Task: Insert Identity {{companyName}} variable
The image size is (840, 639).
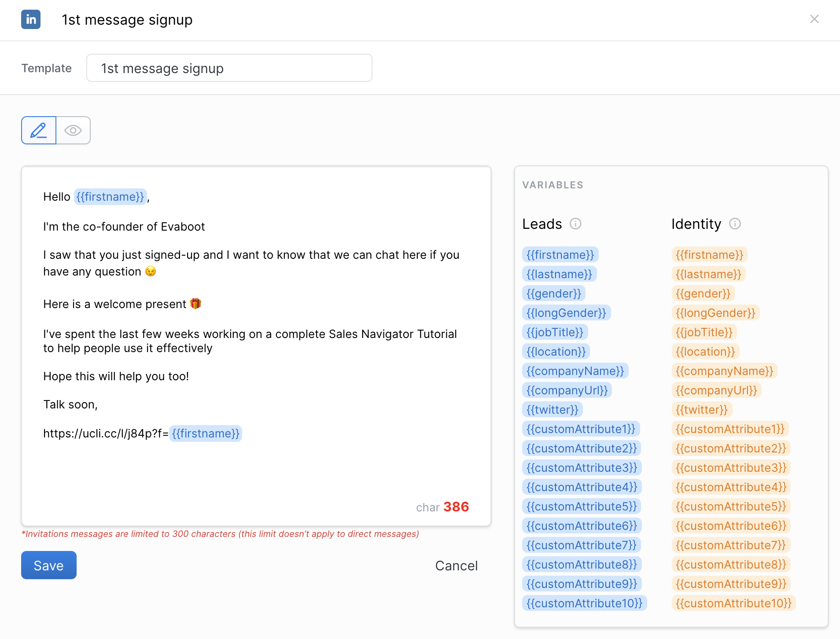Action: (x=725, y=371)
